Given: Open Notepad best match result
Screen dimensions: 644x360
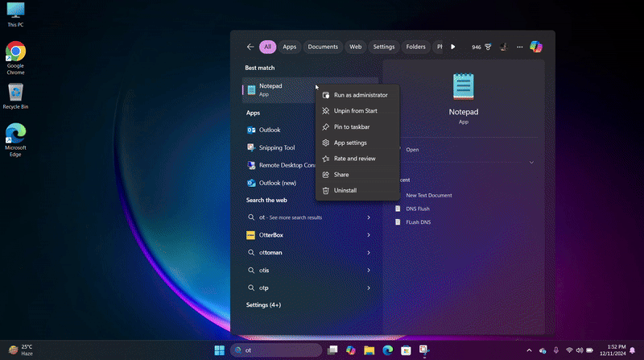Looking at the screenshot, I should (x=279, y=89).
